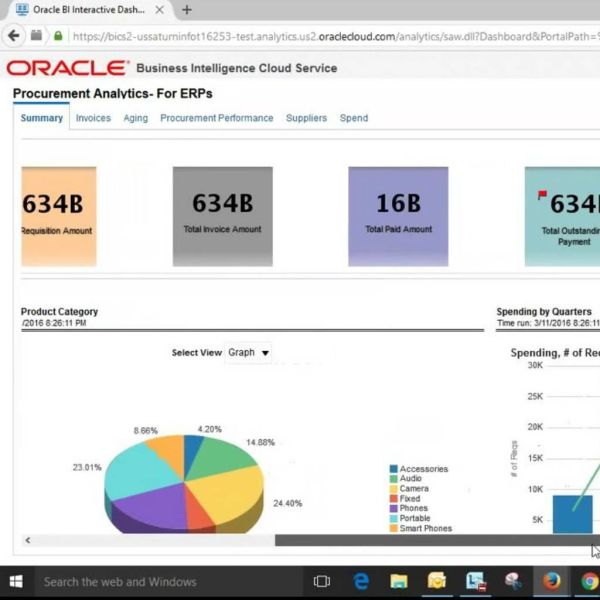The width and height of the screenshot is (600, 600).
Task: Click the browser back arrow button
Action: coord(13,35)
